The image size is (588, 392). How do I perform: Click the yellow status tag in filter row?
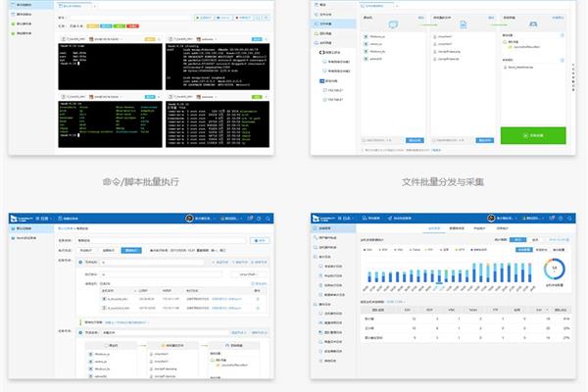[93, 25]
